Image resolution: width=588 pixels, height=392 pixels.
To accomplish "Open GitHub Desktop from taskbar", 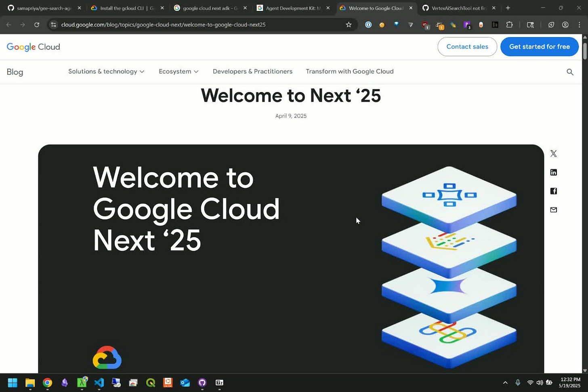I will click(202, 382).
